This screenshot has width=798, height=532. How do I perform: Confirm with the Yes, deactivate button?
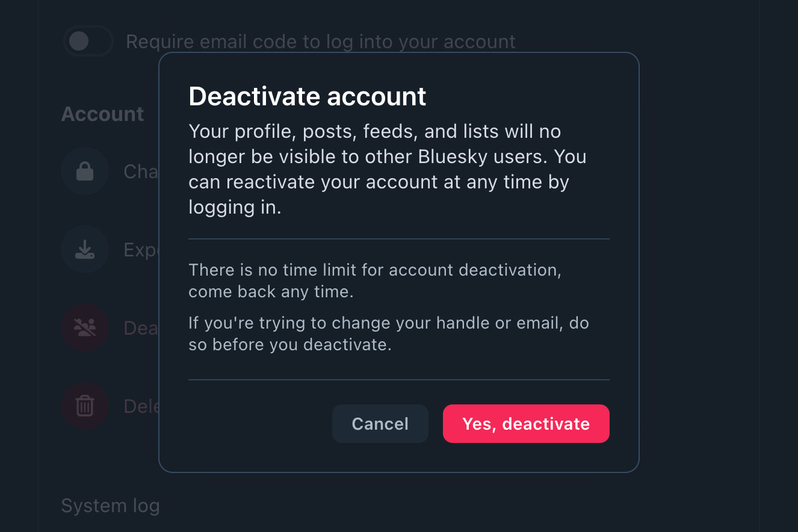point(526,424)
